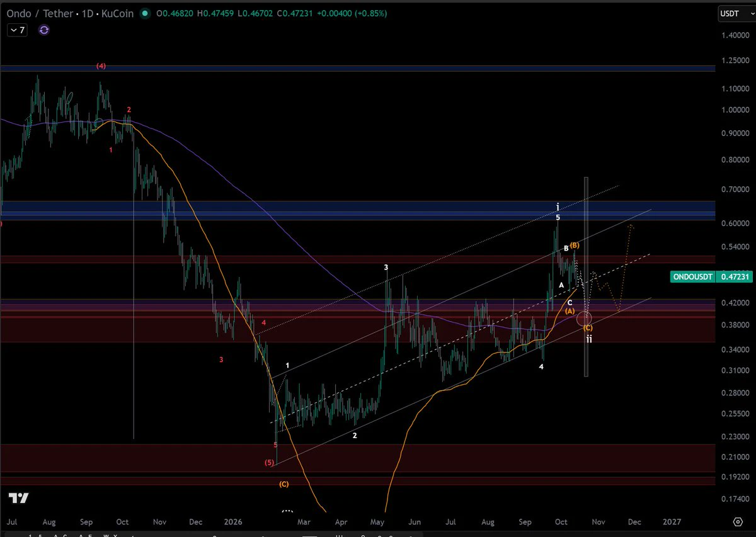Select the pink circle target marker
Screen dimensions: 756x537
click(584, 318)
